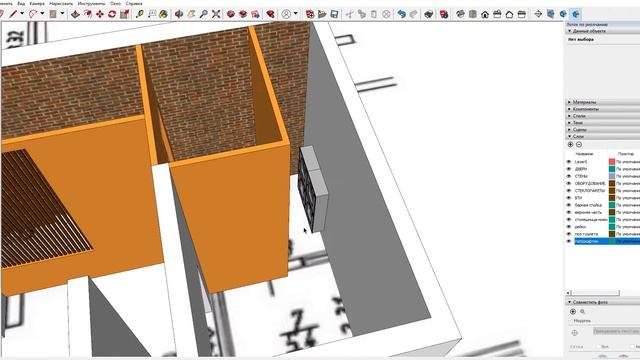Hide the ДВЕРИ layer

pyautogui.click(x=569, y=169)
